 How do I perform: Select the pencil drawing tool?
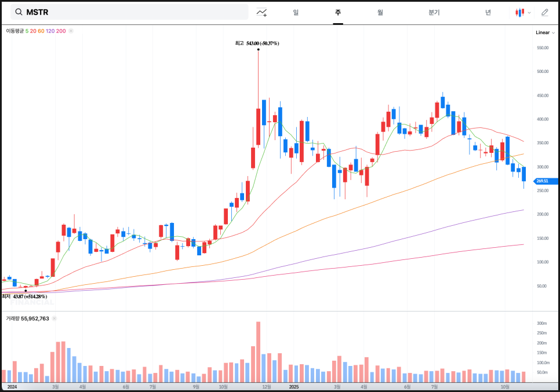point(544,12)
